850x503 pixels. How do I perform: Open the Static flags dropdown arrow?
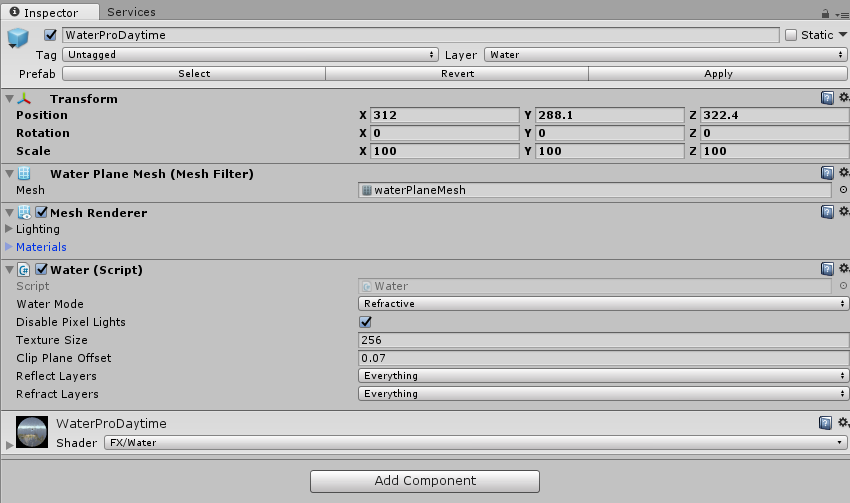(x=842, y=35)
